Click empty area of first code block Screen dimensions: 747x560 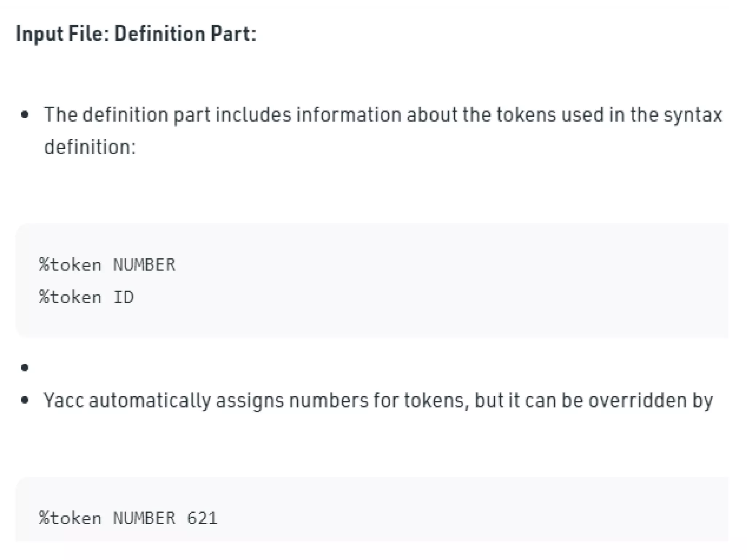tap(474, 281)
